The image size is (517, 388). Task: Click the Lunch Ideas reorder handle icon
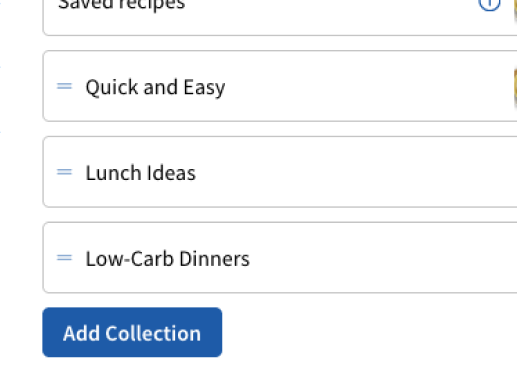tap(64, 172)
